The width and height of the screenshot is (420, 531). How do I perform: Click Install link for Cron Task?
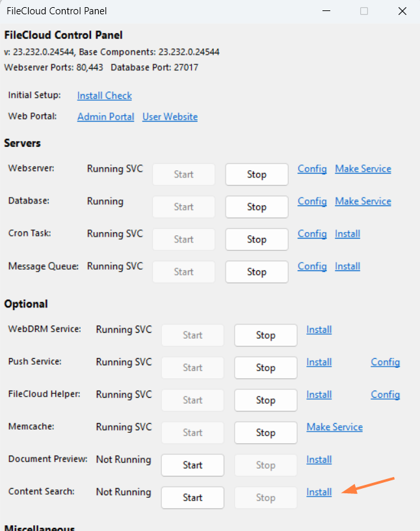347,234
